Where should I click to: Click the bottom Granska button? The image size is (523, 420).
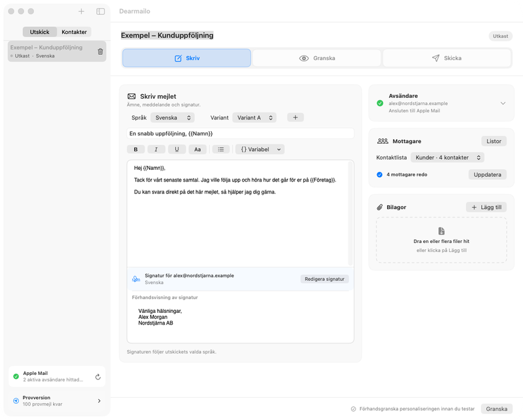496,409
